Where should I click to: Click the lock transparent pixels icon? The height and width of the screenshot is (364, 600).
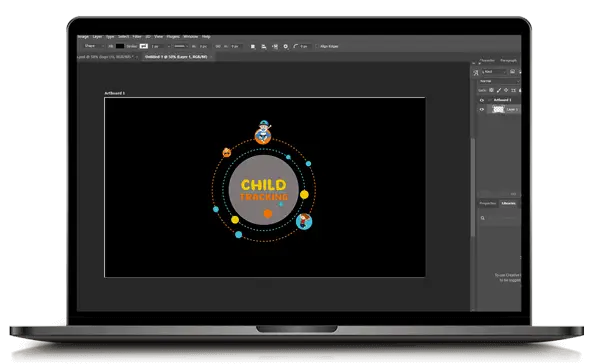pos(491,90)
